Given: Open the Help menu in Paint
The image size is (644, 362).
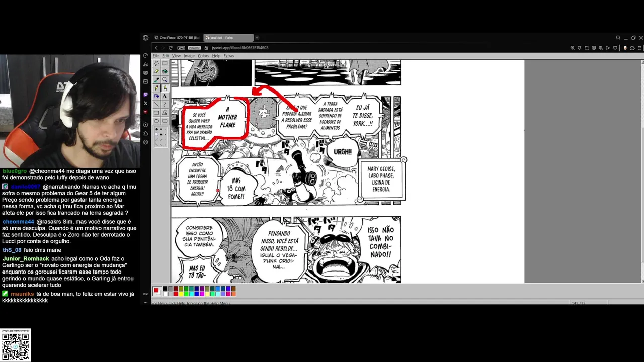Looking at the screenshot, I should pyautogui.click(x=216, y=56).
